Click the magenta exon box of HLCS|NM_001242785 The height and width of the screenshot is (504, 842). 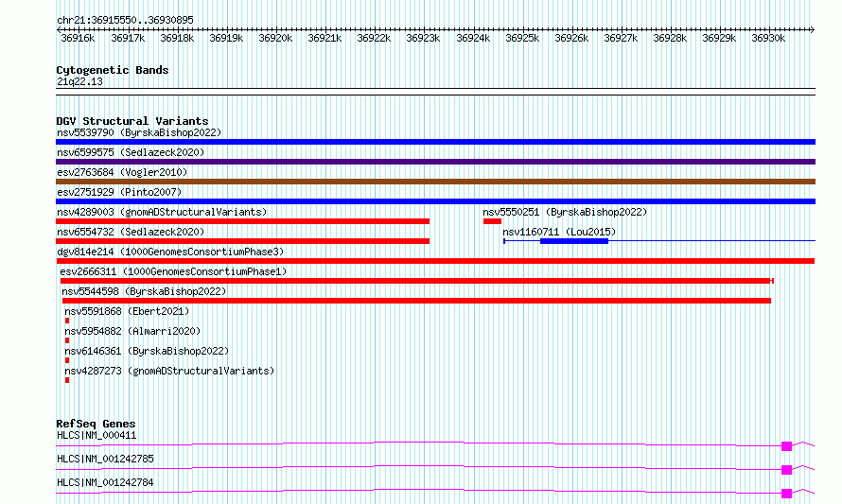[x=787, y=470]
